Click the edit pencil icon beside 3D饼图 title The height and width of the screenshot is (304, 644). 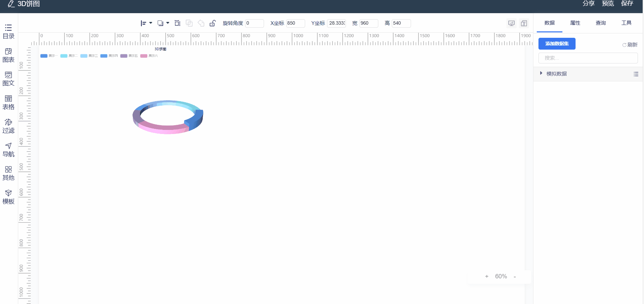[11, 4]
